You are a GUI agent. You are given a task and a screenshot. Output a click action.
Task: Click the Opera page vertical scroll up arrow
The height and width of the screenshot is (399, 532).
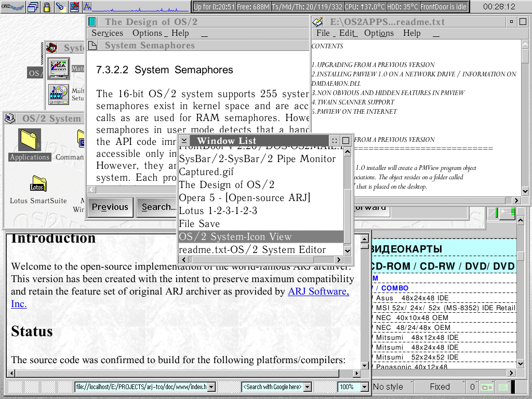click(365, 238)
